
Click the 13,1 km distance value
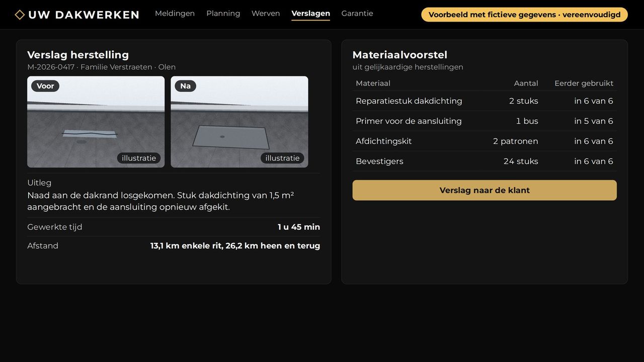coord(235,246)
